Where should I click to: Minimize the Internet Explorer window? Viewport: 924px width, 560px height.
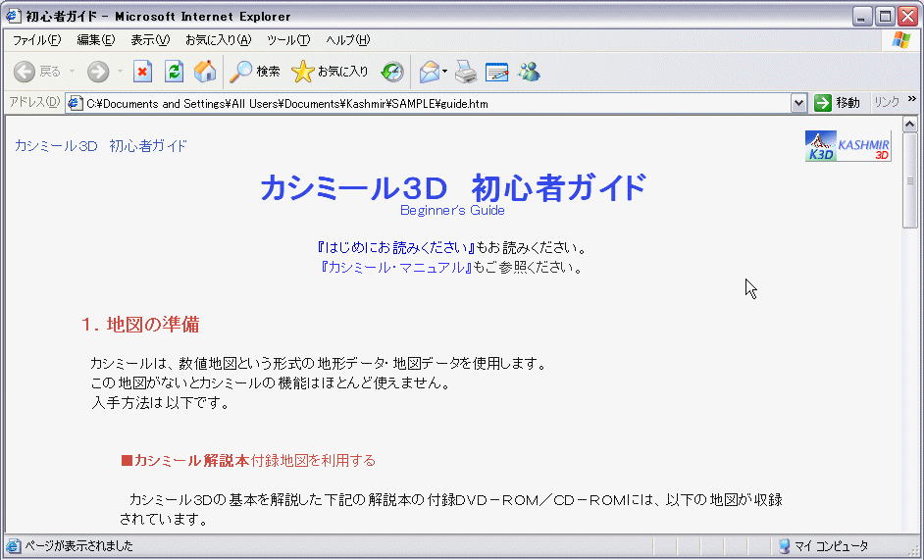pyautogui.click(x=862, y=17)
